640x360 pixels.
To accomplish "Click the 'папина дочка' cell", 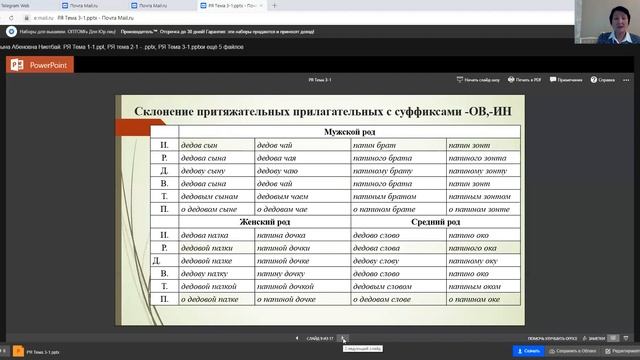I will [302, 235].
